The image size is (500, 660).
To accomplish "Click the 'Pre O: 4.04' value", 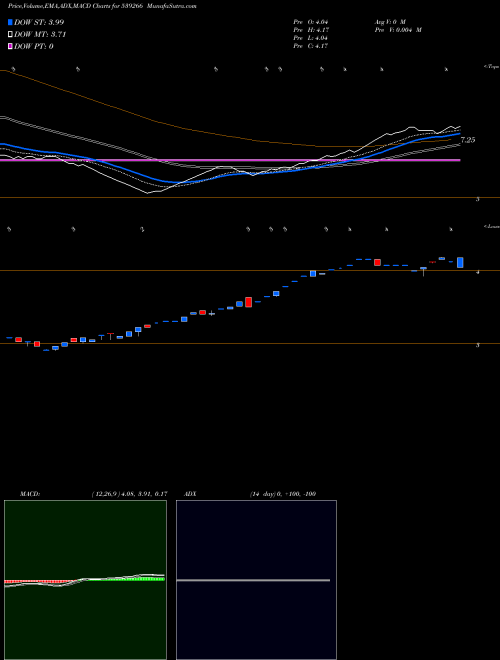I will click(x=311, y=21).
